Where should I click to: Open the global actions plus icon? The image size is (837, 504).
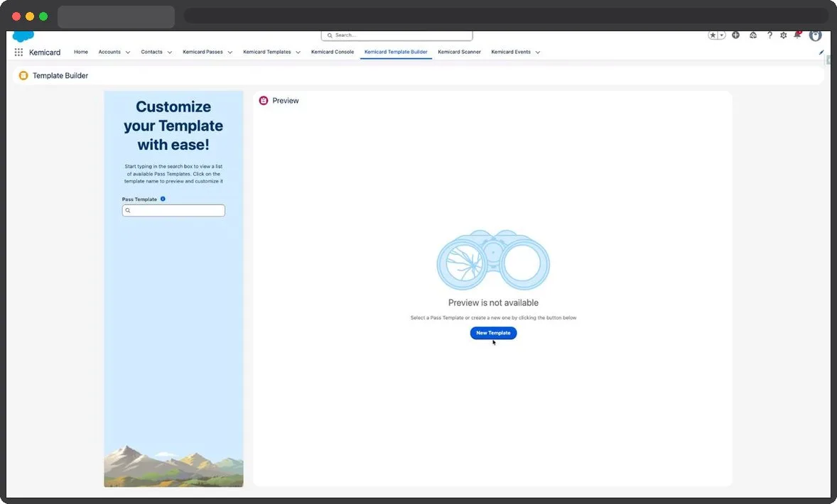tap(735, 35)
